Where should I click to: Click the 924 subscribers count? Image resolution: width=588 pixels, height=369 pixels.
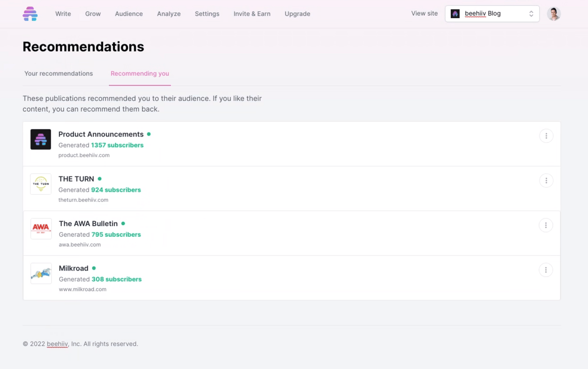coord(116,190)
